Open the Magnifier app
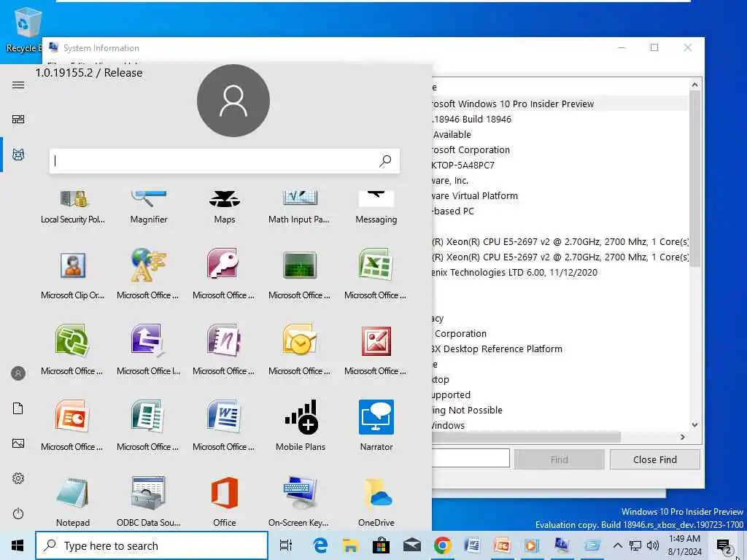Image resolution: width=747 pixels, height=560 pixels. pos(149,208)
